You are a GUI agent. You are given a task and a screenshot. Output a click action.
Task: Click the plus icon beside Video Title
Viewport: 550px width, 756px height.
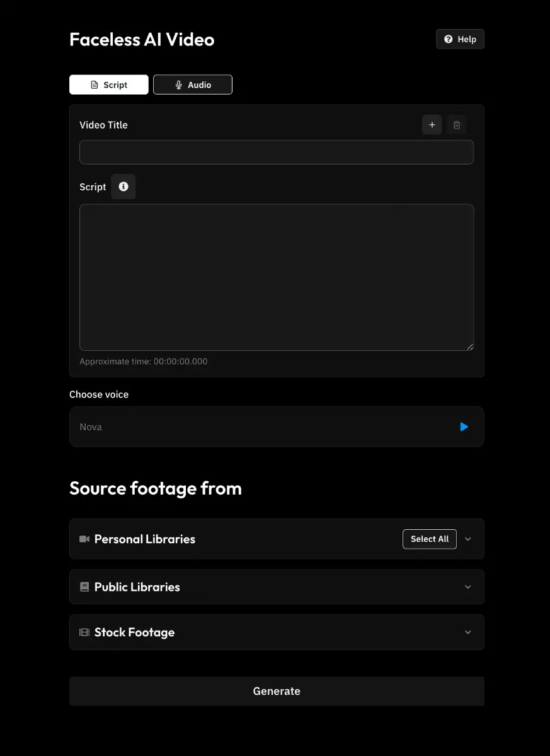tap(432, 125)
